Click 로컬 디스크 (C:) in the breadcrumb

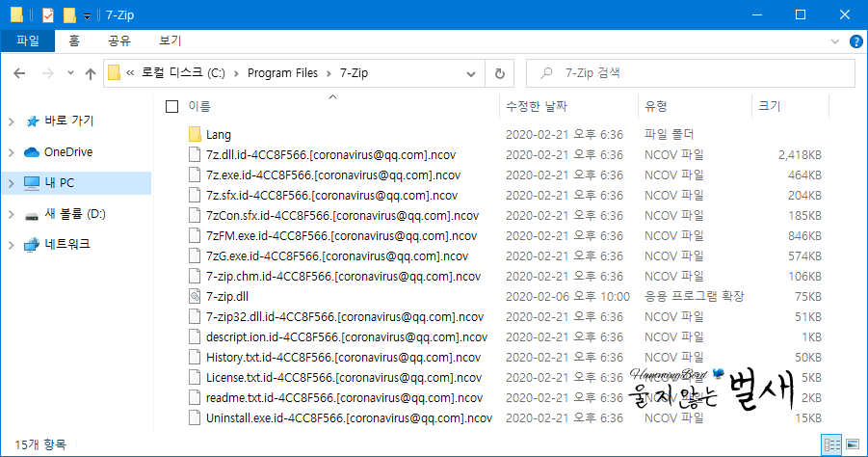183,73
